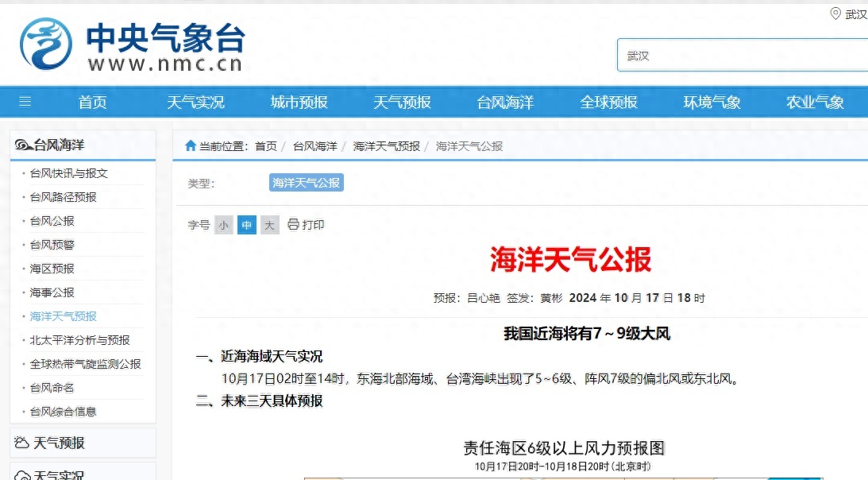Click the heading 二、未来三天具体预报
This screenshot has height=480, width=868.
259,401
